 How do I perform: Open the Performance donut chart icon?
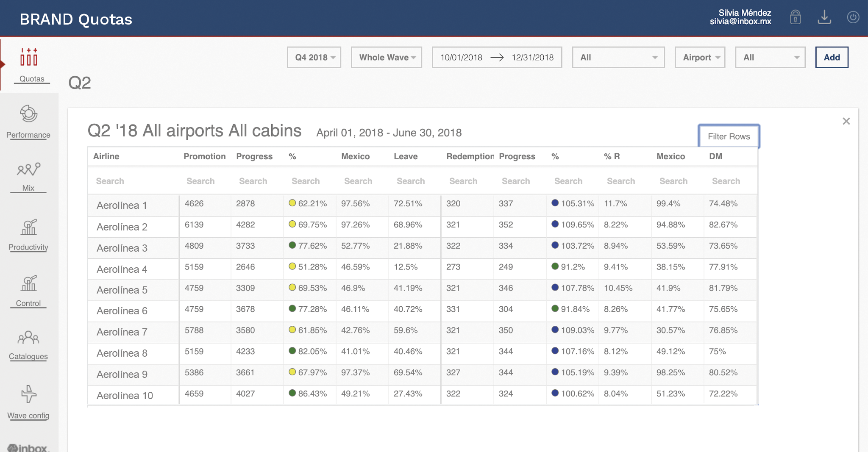coord(28,114)
